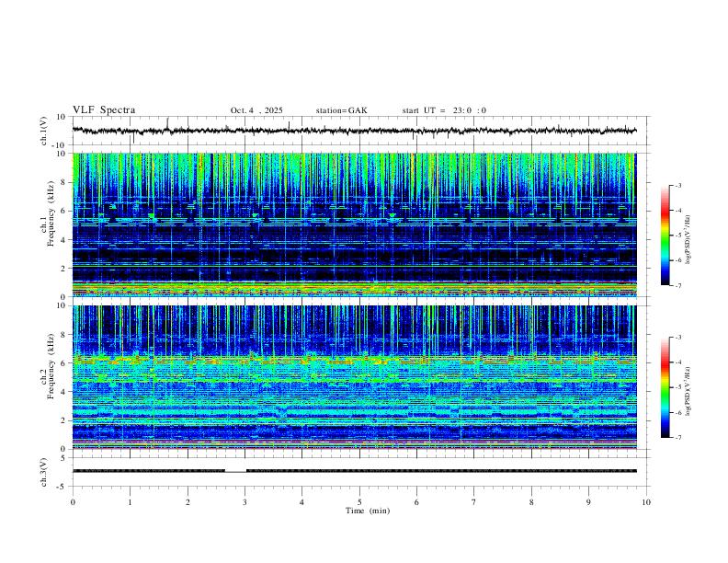The image size is (728, 563).
Task: Click the ch.1 voltage waveform trace
Action: pyautogui.click(x=355, y=131)
